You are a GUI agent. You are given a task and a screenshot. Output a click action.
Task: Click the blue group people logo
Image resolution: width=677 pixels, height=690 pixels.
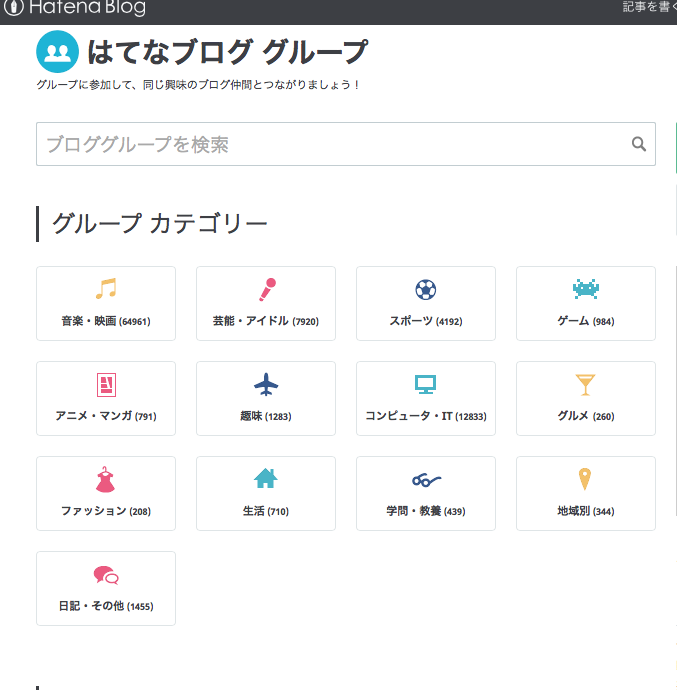58,51
